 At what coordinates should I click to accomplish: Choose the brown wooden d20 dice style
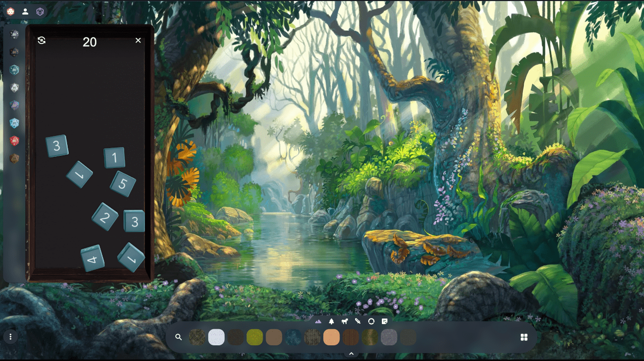(15, 158)
